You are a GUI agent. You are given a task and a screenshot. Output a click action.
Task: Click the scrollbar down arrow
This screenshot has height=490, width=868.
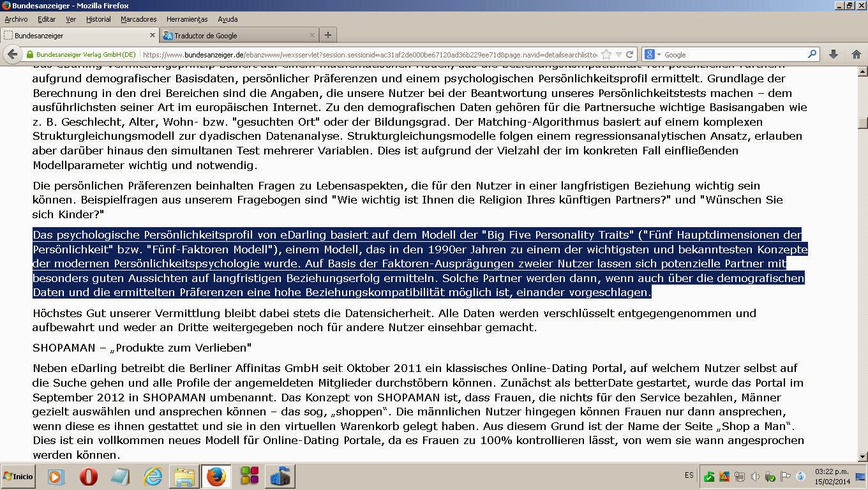863,456
